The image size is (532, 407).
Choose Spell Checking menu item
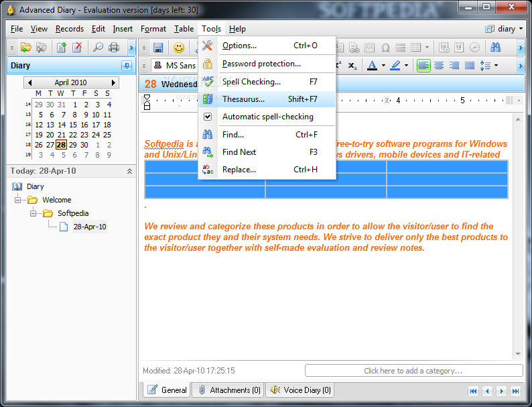click(x=267, y=82)
